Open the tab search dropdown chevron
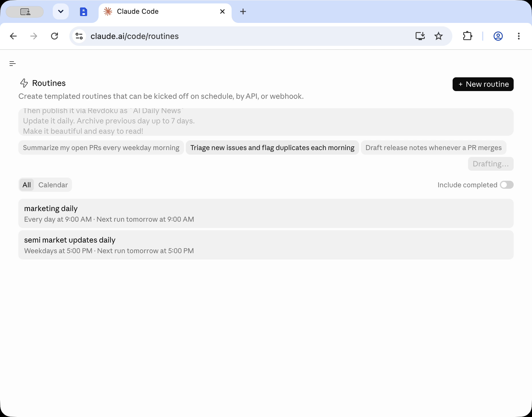 [x=61, y=11]
